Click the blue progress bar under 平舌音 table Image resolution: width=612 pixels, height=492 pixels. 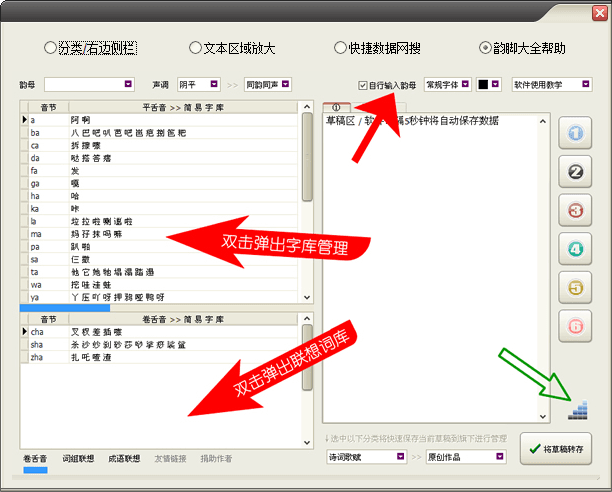(65, 308)
